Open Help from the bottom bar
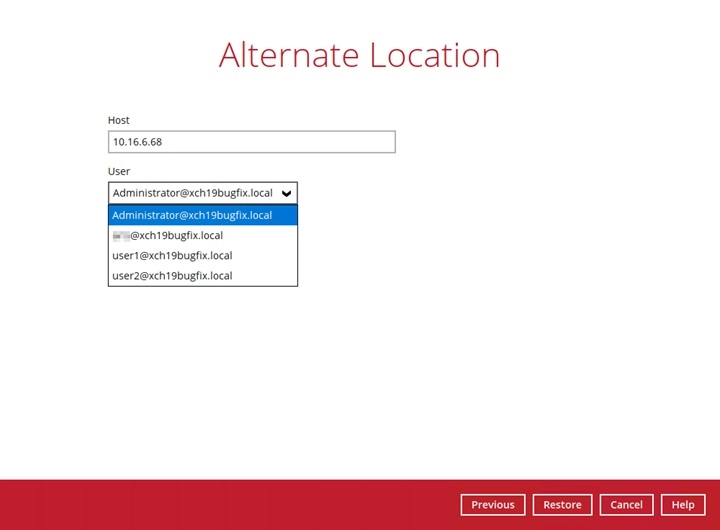720x530 pixels. 682,505
